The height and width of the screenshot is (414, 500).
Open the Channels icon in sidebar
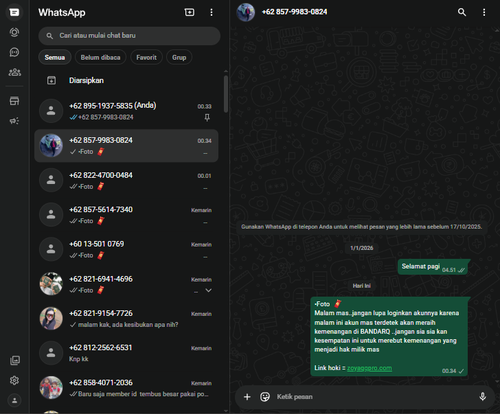click(x=14, y=52)
